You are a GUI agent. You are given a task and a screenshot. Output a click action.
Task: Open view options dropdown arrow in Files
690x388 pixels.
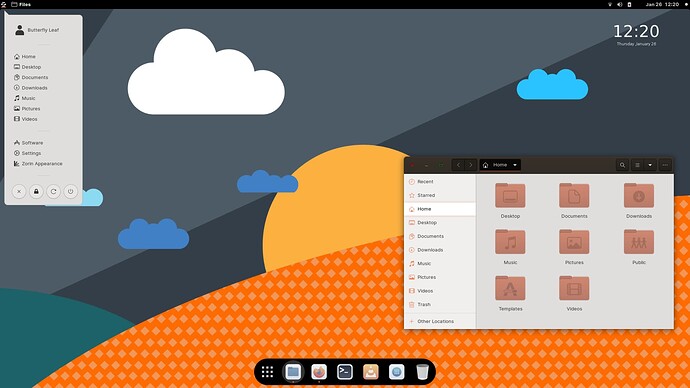[650, 165]
